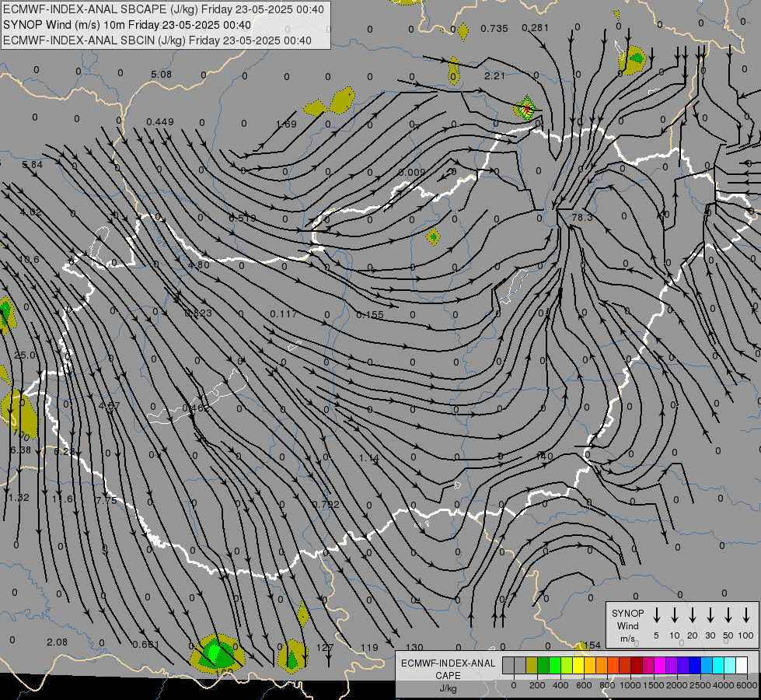Click the 0.449 value on the map

tap(160, 121)
